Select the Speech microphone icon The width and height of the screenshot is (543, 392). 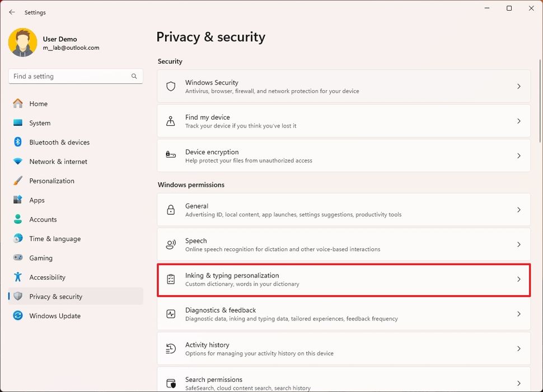(x=171, y=245)
